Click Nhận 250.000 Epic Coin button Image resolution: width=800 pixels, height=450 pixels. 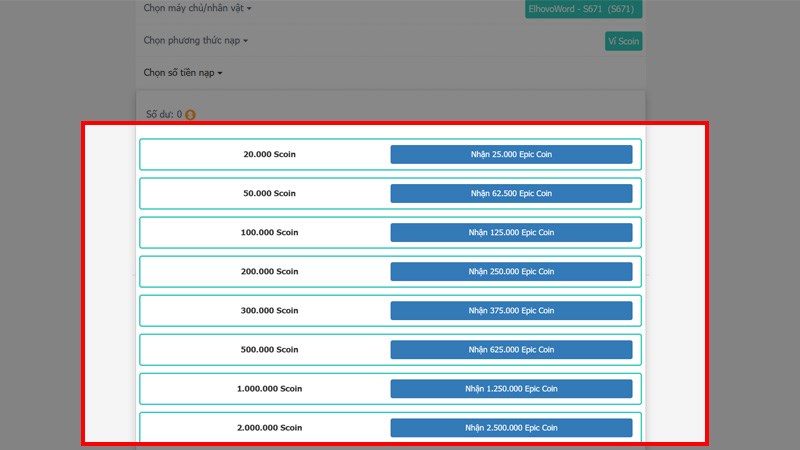tap(511, 271)
